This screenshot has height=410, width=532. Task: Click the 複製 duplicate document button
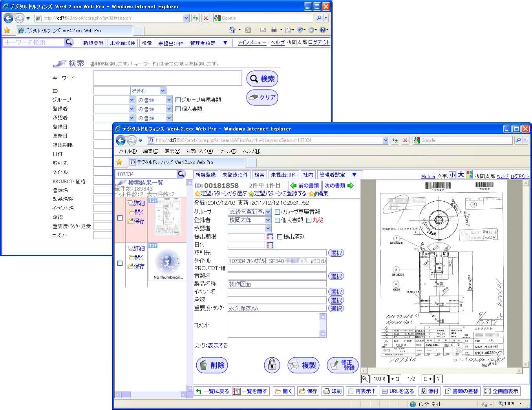(303, 365)
